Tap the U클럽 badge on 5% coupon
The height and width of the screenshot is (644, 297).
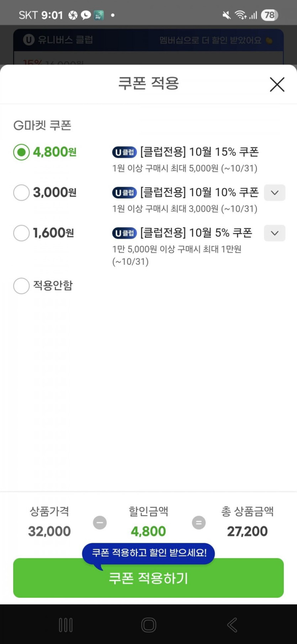point(124,233)
